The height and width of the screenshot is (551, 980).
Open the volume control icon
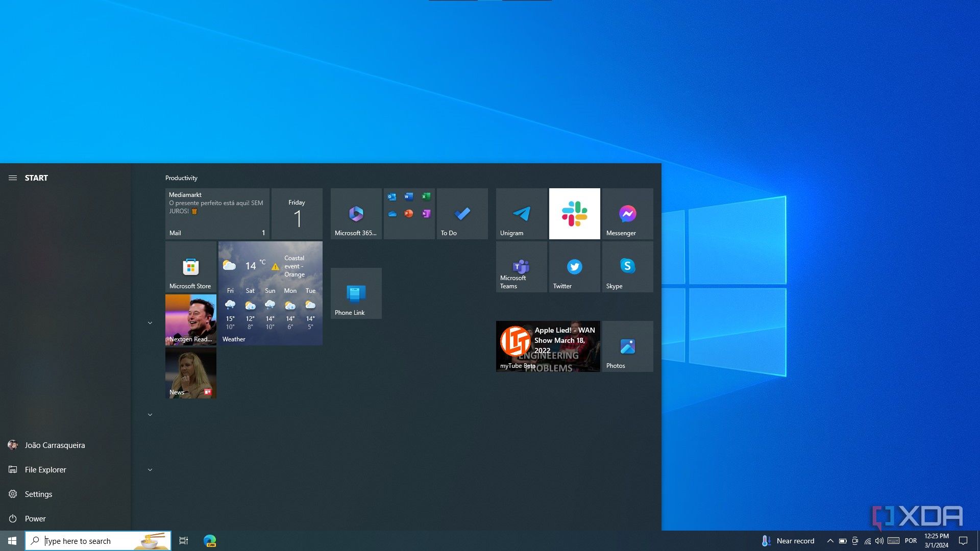879,541
